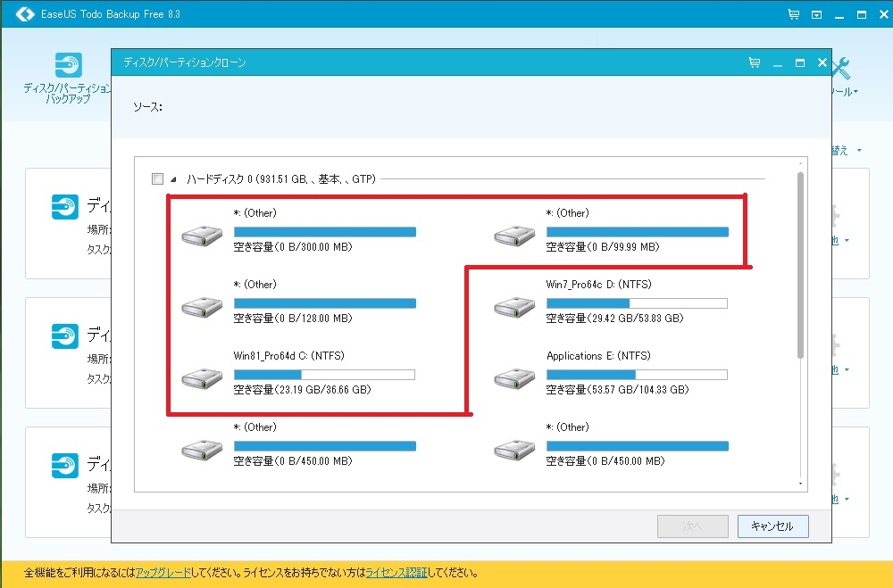Click the free space 23.19 GB/36.66 GB text
The width and height of the screenshot is (893, 588).
tap(302, 390)
